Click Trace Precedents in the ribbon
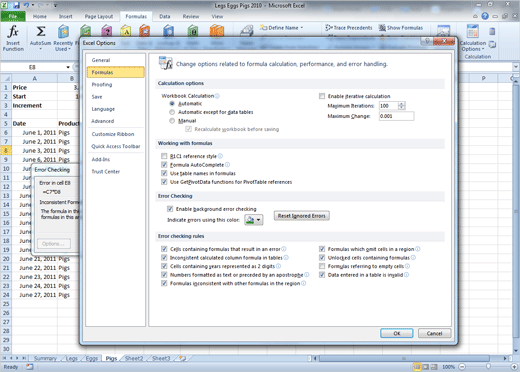 click(349, 28)
